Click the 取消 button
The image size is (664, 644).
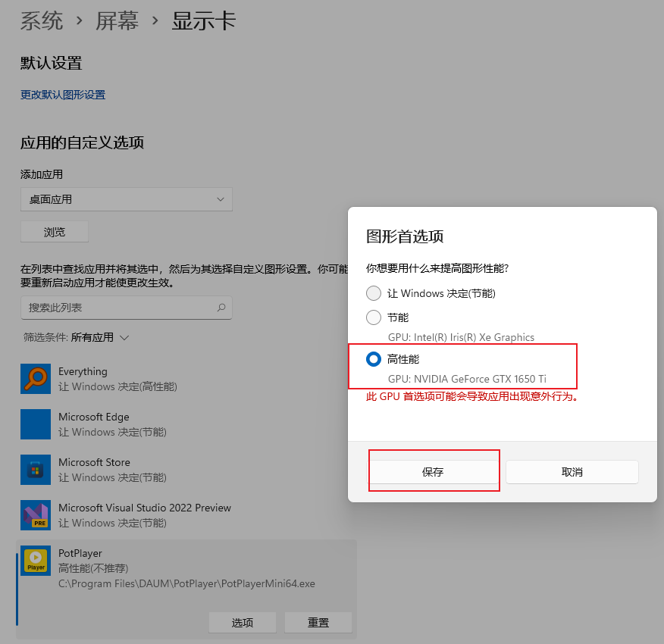(x=572, y=472)
